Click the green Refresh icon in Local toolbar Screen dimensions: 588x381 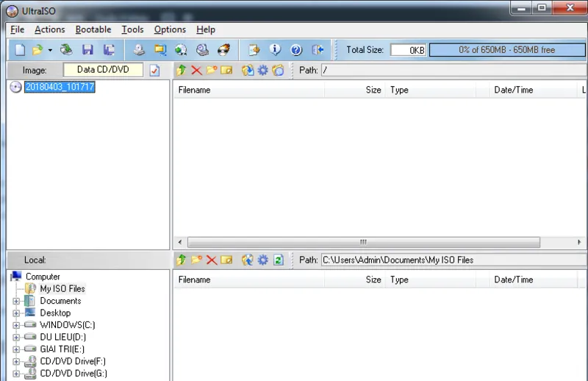click(279, 260)
